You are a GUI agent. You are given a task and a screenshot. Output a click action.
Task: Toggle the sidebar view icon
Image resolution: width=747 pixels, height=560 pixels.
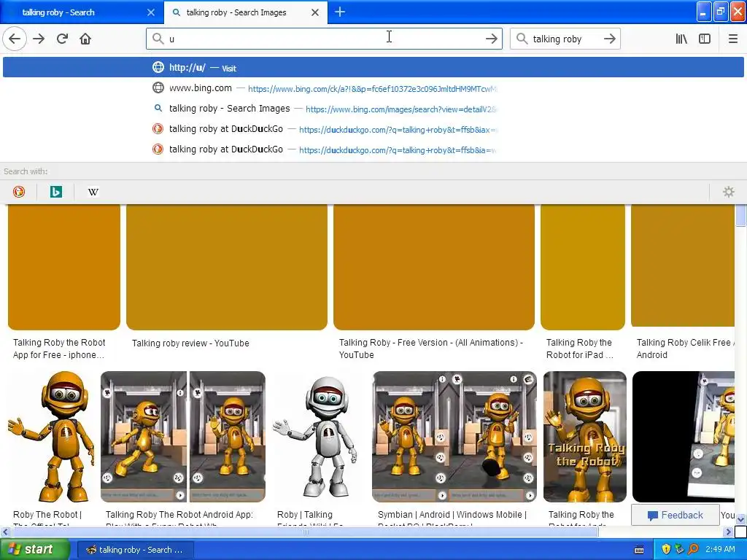pyautogui.click(x=705, y=39)
